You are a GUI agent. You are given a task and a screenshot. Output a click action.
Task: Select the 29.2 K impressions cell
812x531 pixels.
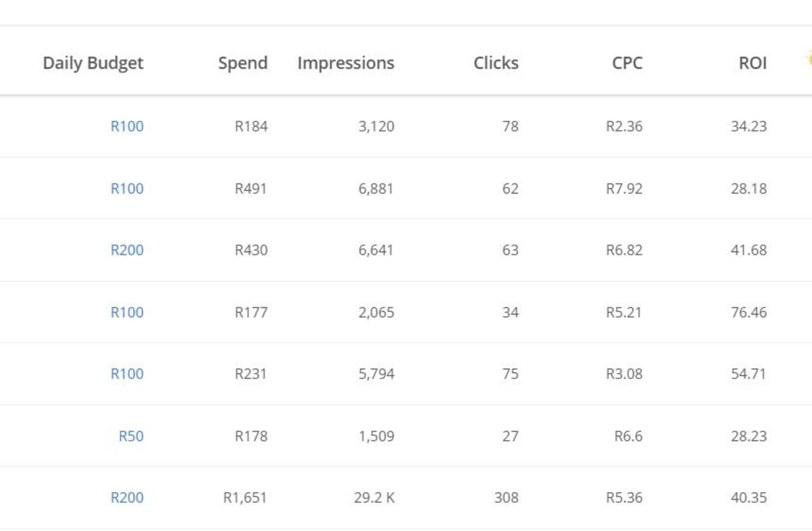[x=374, y=498]
